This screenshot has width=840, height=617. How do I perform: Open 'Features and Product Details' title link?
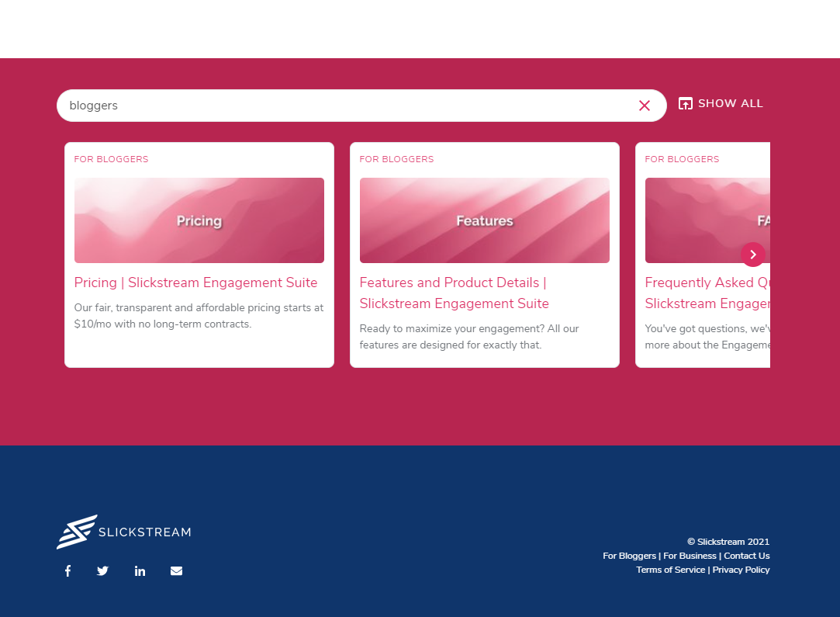[x=454, y=293]
